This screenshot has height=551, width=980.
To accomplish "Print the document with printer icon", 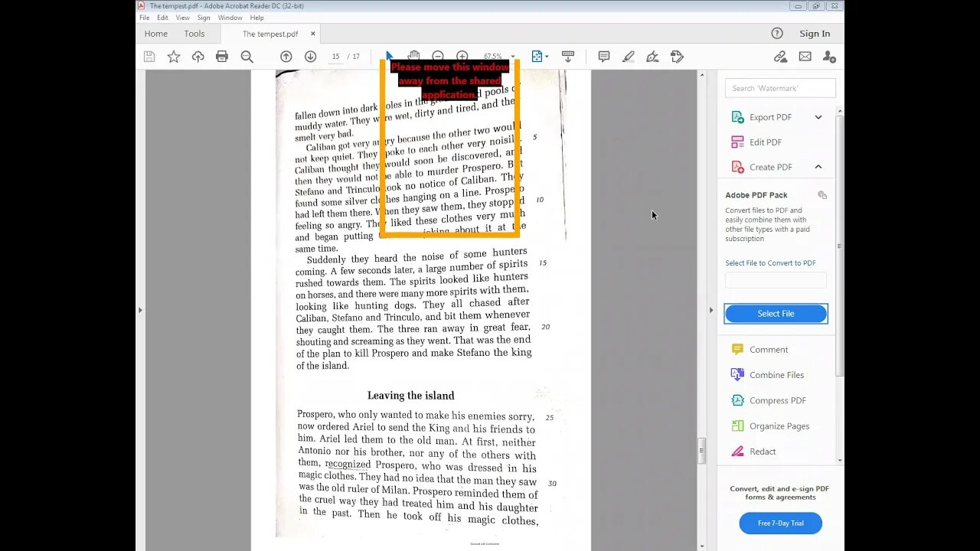I will click(x=222, y=57).
